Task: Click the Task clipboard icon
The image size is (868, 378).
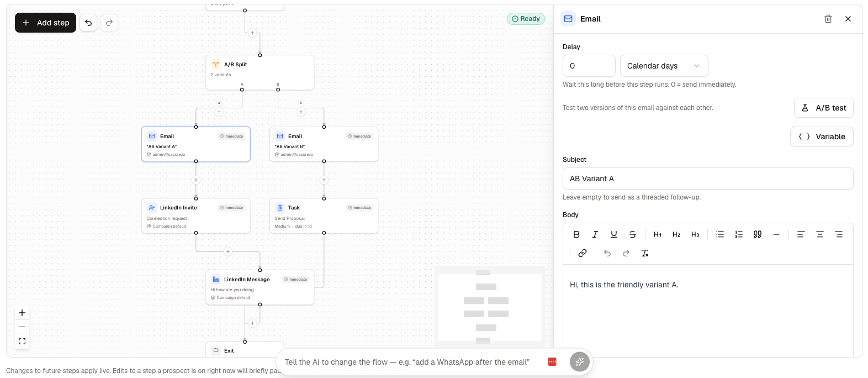Action: coord(280,208)
